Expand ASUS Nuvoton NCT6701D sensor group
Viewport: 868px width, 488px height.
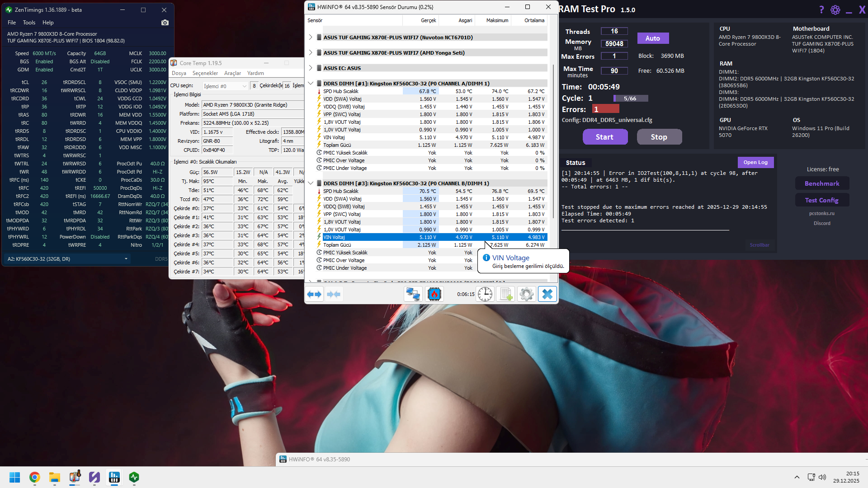point(311,37)
